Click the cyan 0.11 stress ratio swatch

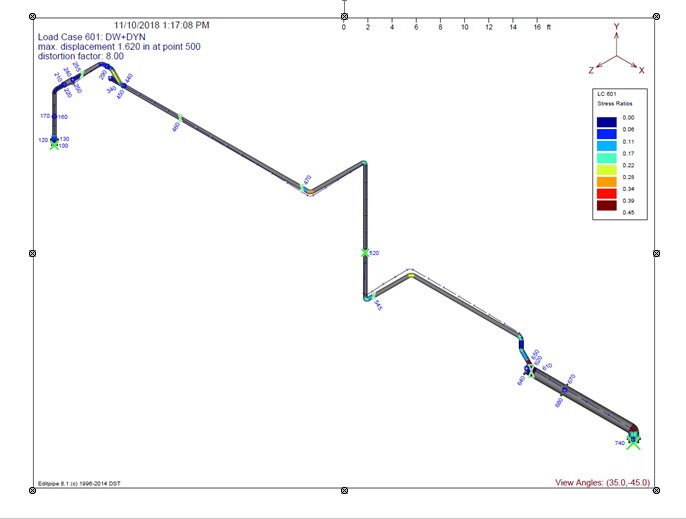click(607, 145)
